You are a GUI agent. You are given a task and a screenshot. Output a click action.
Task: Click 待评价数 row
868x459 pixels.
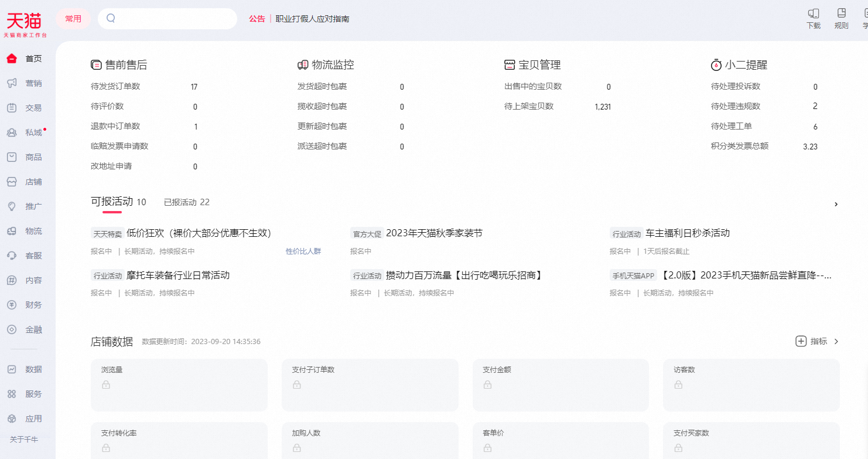[144, 107]
